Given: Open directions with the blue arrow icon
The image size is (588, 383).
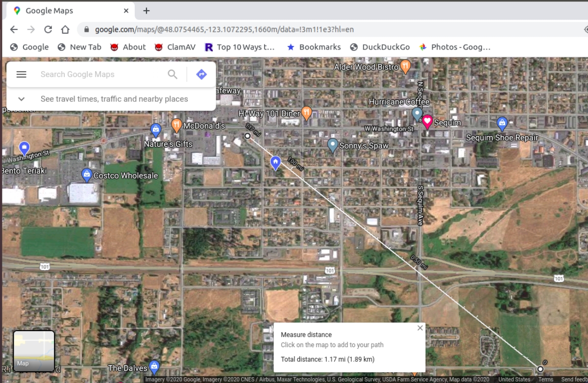Looking at the screenshot, I should [x=201, y=74].
